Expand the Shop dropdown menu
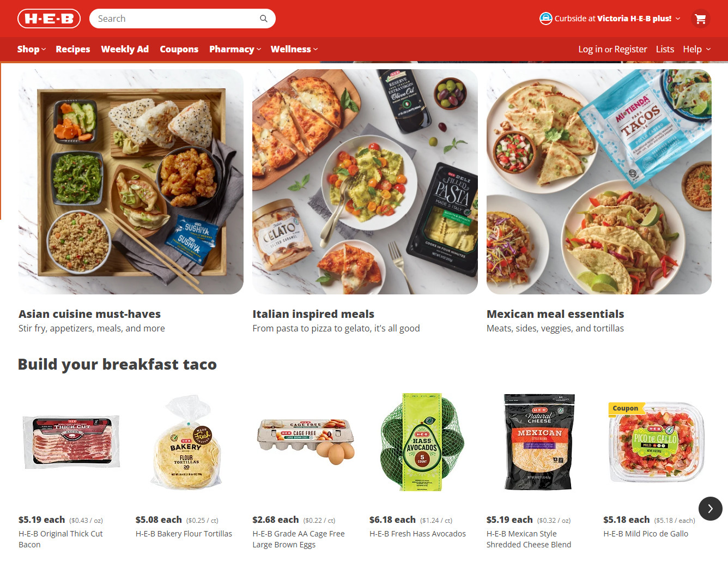 (32, 49)
